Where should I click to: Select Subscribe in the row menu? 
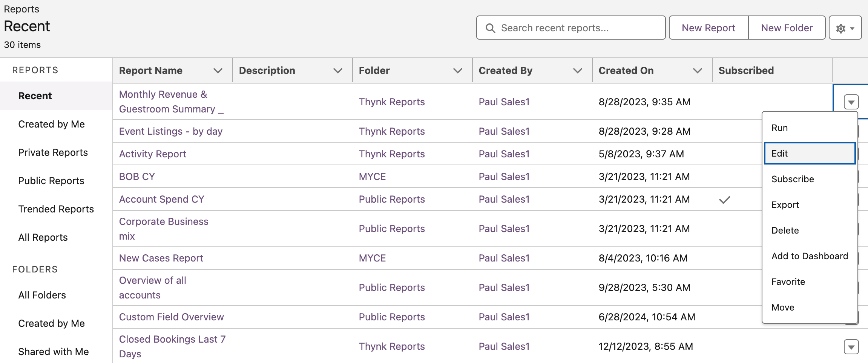point(810,179)
